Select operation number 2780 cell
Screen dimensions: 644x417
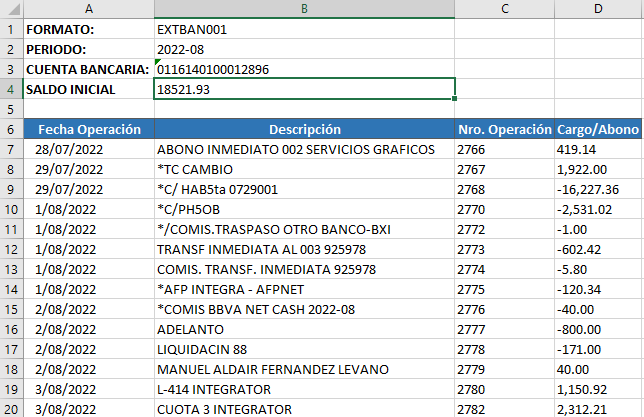[x=504, y=388]
